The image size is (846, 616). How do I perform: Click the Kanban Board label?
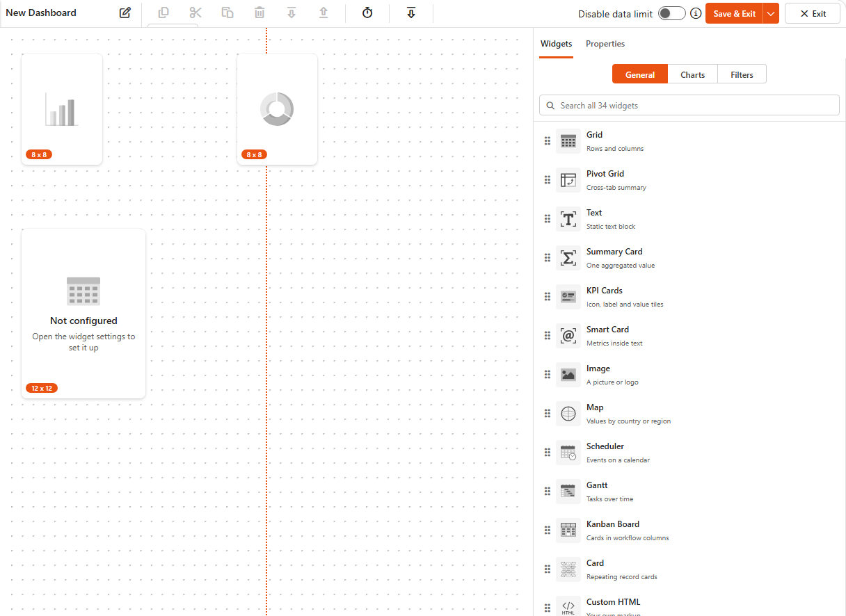coord(613,524)
